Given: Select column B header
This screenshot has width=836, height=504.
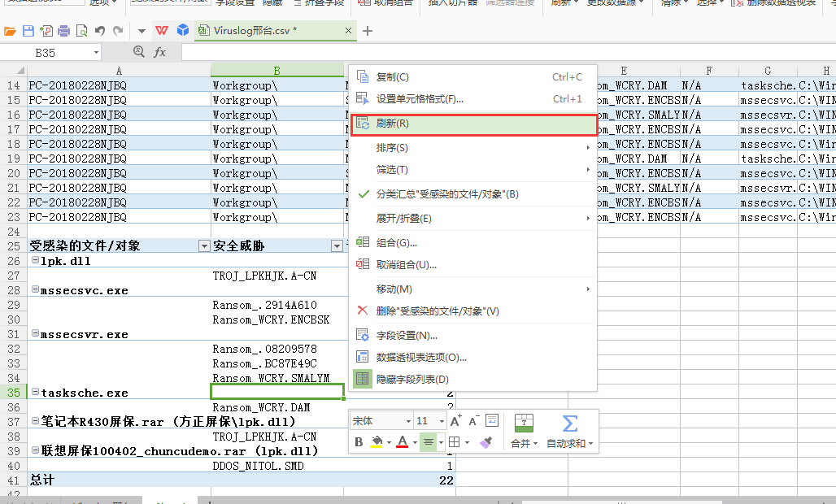Looking at the screenshot, I should click(276, 71).
